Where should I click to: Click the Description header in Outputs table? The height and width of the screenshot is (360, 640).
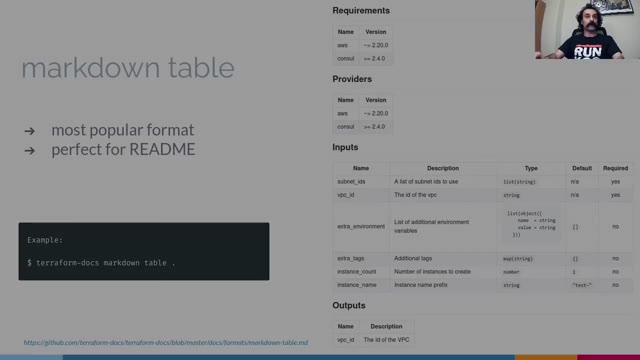point(386,327)
